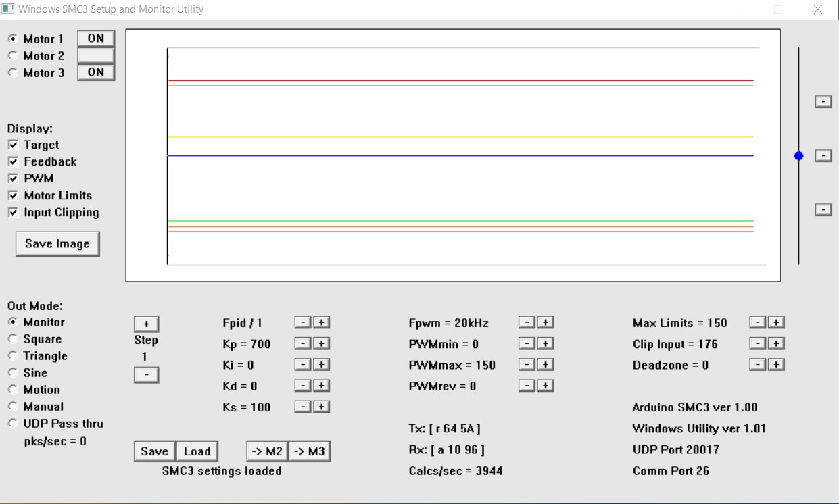Increase the PWMrev value
The image size is (839, 504).
[x=545, y=386]
